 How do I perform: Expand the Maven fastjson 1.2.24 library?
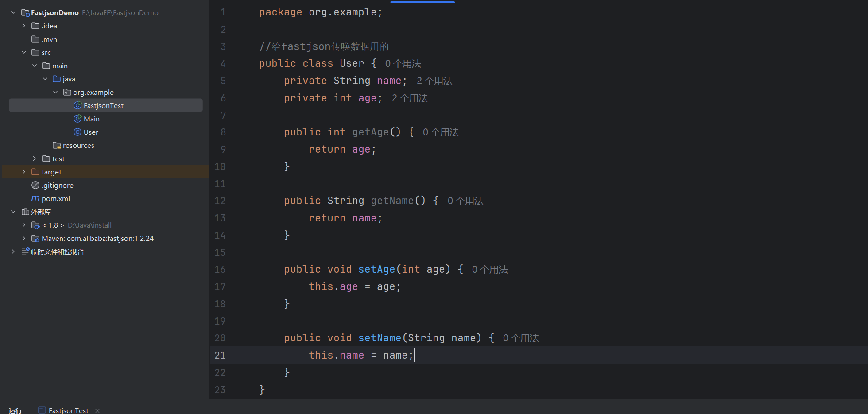(24, 238)
